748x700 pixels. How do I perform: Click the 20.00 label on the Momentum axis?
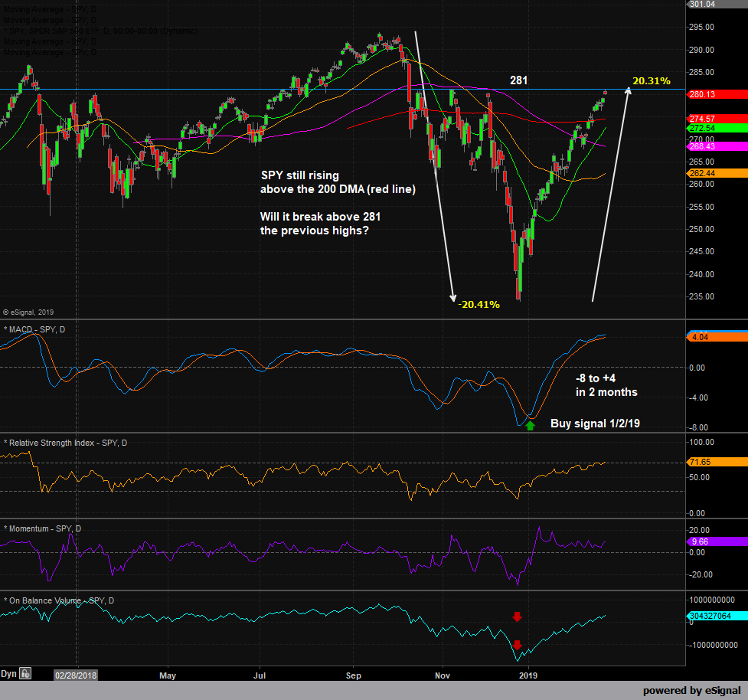[x=699, y=530]
